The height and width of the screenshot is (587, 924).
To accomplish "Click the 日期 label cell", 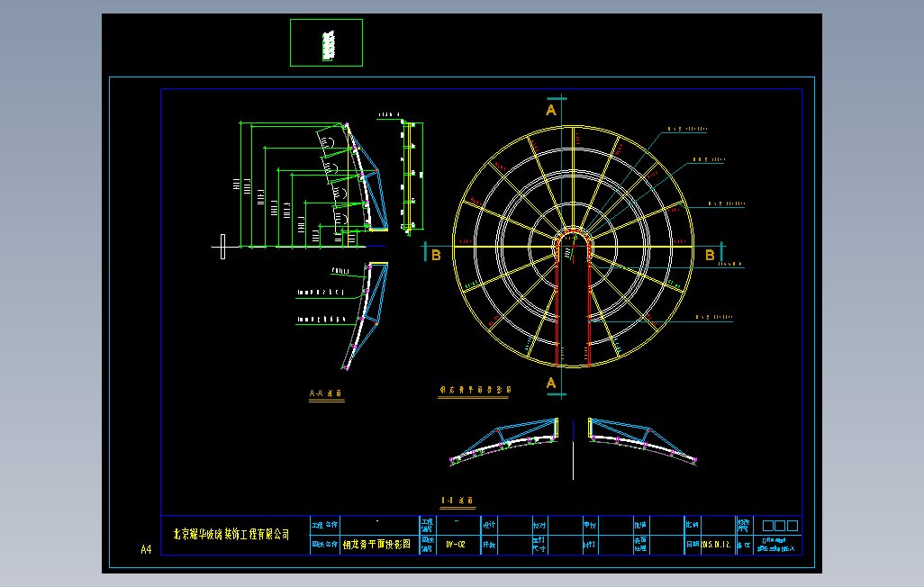I will click(692, 545).
